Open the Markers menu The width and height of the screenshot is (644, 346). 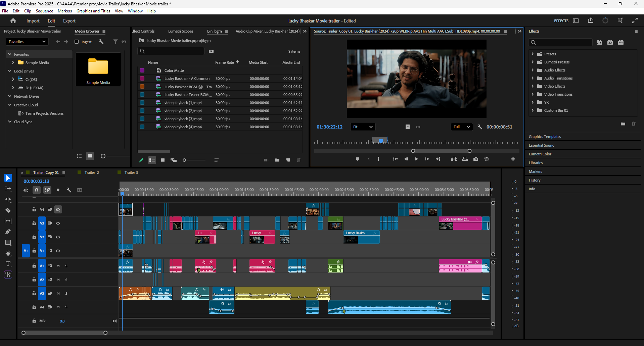pos(65,11)
